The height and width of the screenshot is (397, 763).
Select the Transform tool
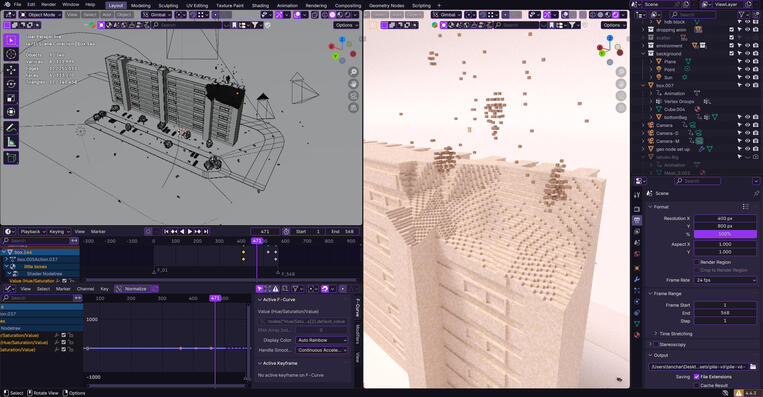coord(11,112)
